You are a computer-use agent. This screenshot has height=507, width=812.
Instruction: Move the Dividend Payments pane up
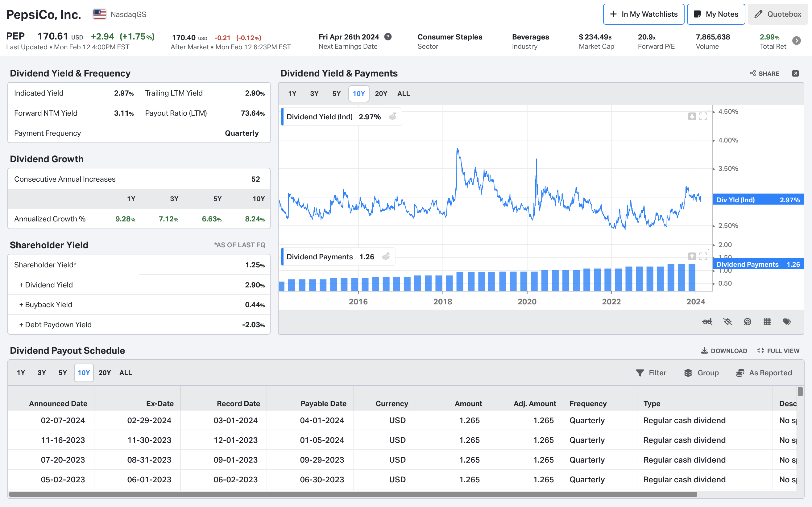point(692,257)
